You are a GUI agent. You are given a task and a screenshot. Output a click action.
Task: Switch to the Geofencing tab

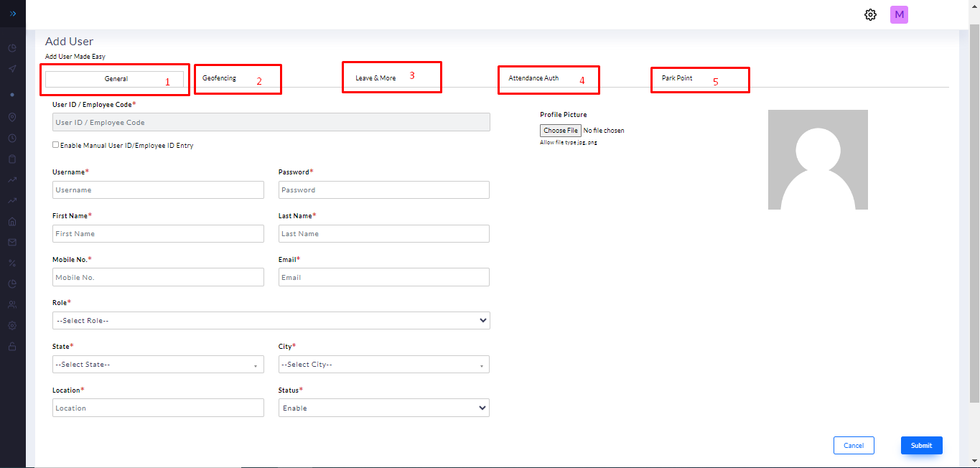click(220, 78)
